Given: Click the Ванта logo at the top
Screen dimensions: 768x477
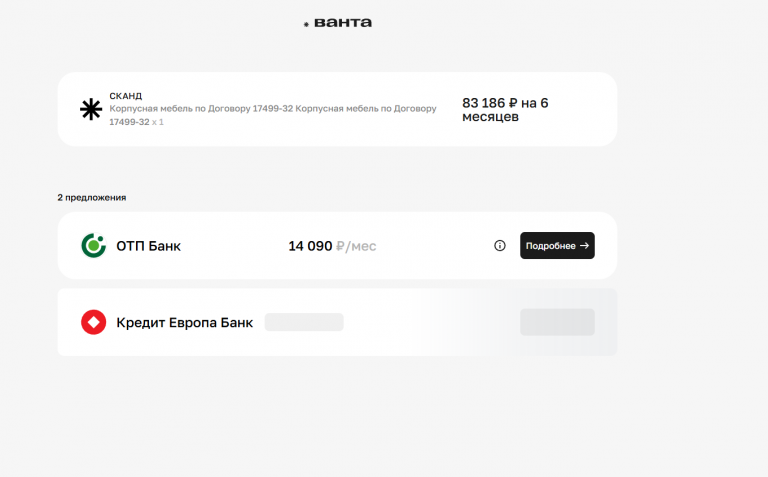Looking at the screenshot, I should click(x=337, y=23).
